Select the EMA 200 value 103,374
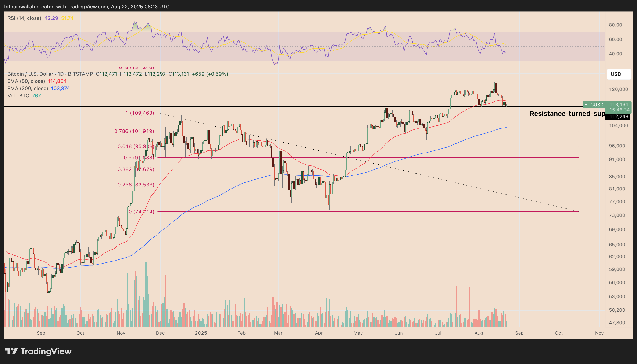 pyautogui.click(x=61, y=89)
